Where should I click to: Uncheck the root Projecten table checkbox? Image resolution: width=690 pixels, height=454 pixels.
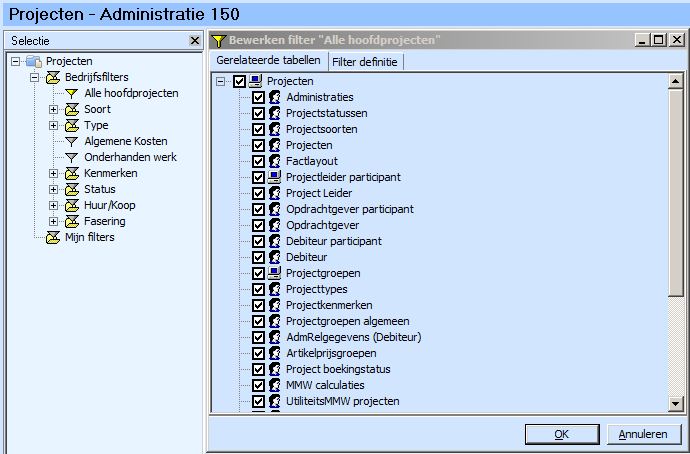(239, 81)
